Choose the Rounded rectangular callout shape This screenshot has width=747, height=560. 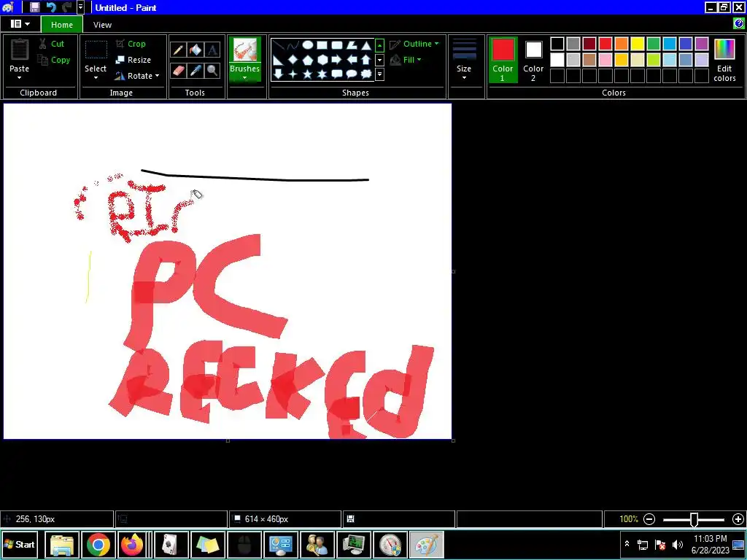337,74
